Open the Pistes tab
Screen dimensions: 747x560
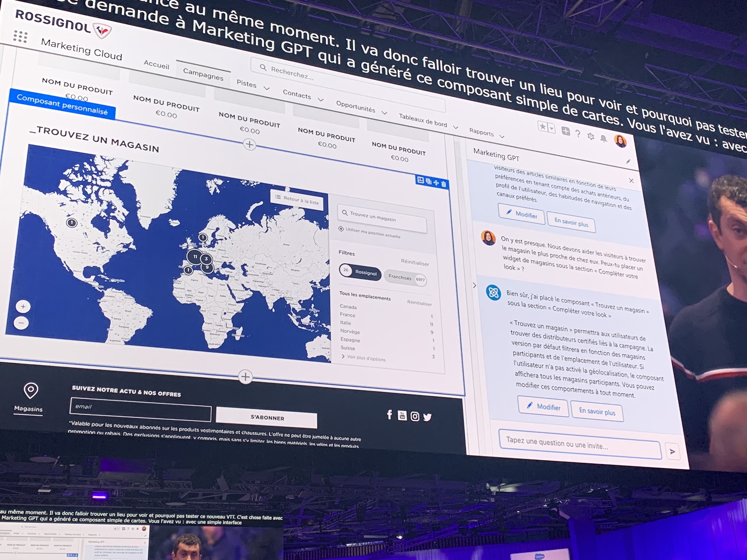tap(247, 84)
